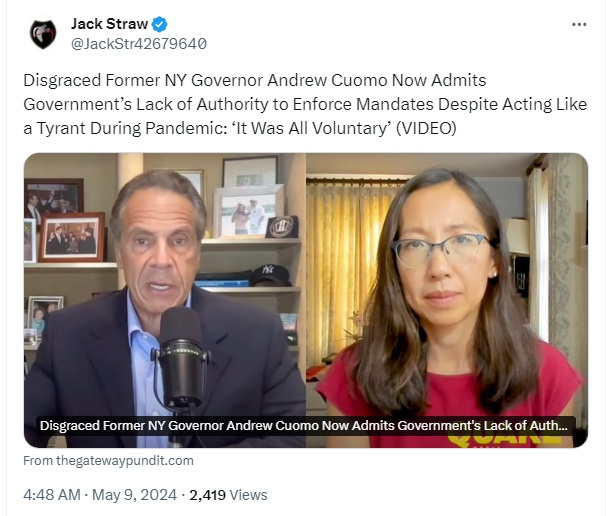606x516 pixels.
Task: Open Jack Straw's profile avatar
Action: coord(43,34)
